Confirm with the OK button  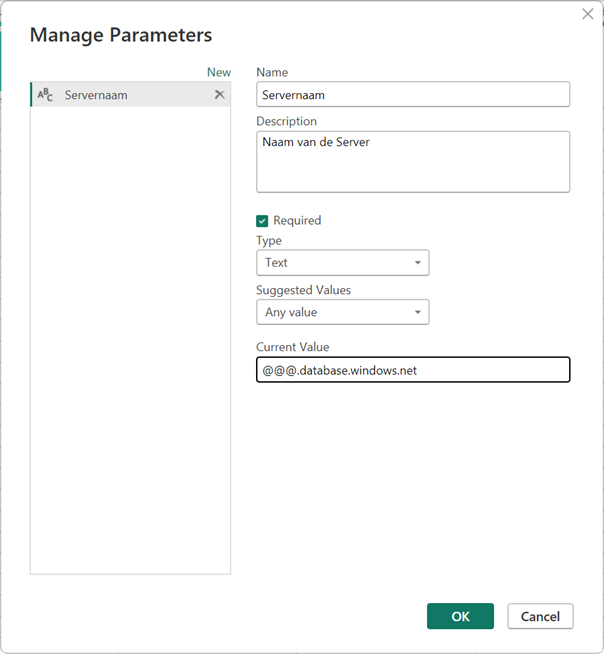tap(460, 616)
